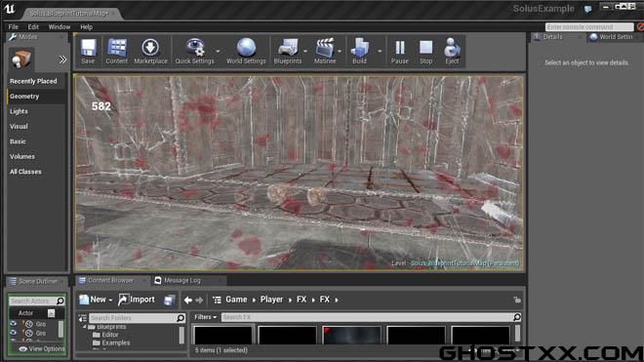This screenshot has height=362, width=644.
Task: Open World Settings from toolbar
Action: (x=246, y=51)
